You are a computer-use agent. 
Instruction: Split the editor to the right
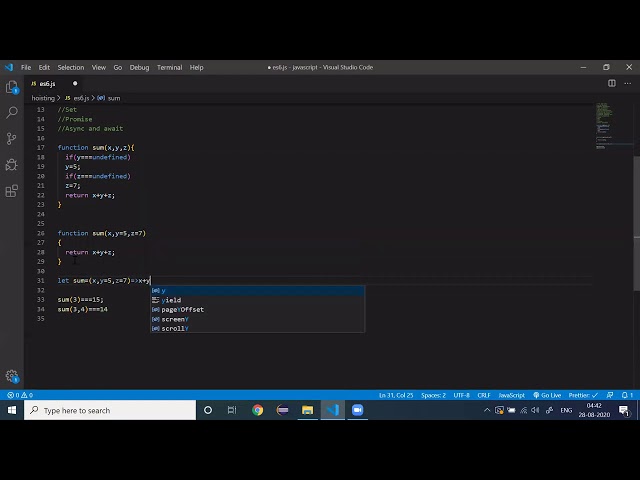coord(611,83)
